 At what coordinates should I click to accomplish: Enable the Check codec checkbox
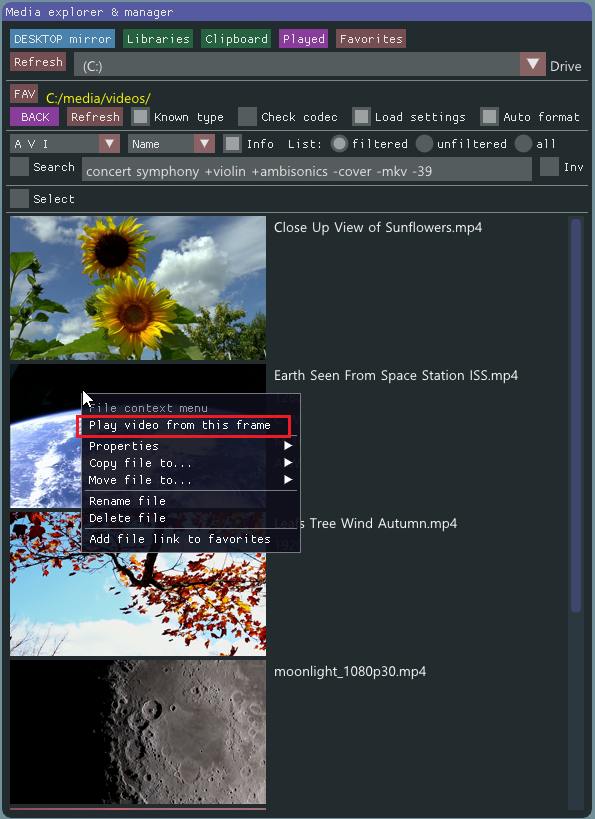tap(247, 116)
